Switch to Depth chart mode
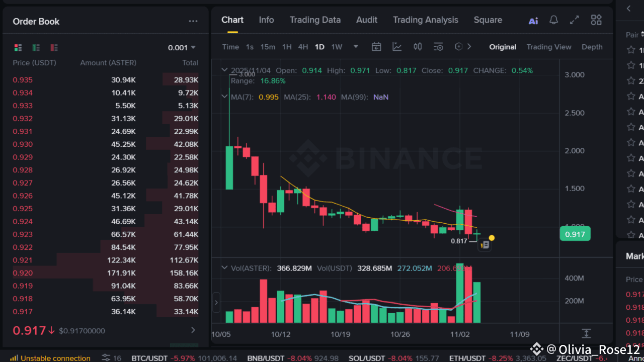644x362 pixels. pyautogui.click(x=592, y=47)
